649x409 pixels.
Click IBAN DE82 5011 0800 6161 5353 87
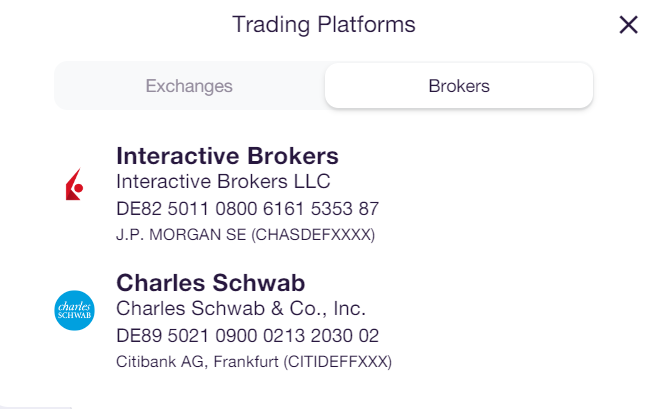(248, 209)
